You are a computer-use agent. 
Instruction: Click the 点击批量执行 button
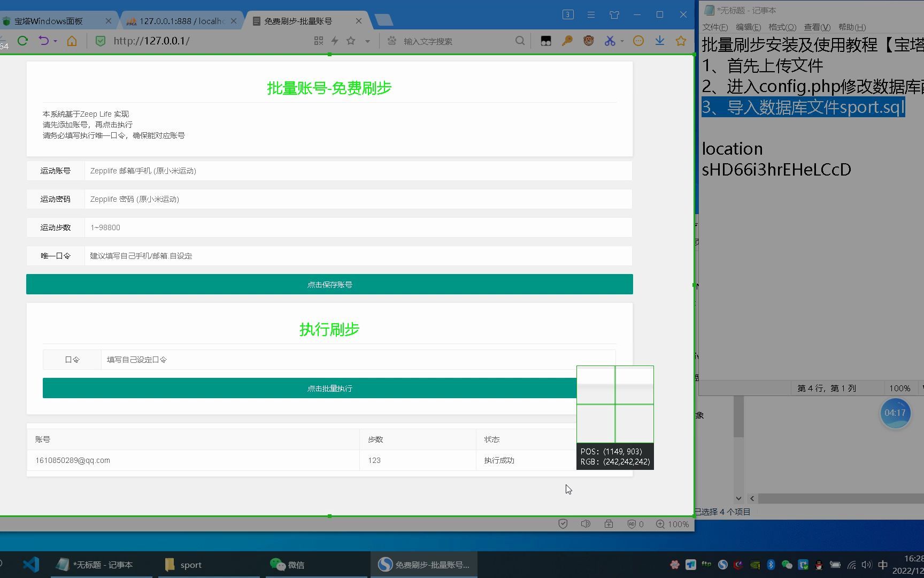pos(329,388)
